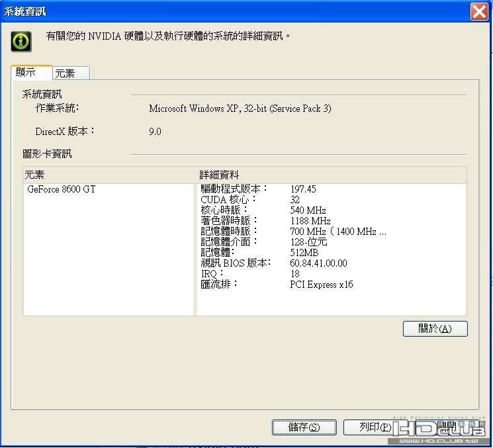Click the PCI Express x16 bus value

(322, 284)
